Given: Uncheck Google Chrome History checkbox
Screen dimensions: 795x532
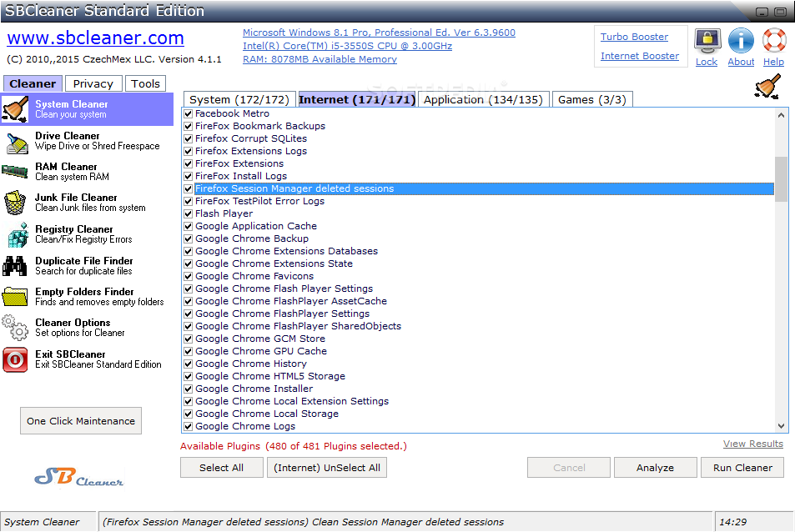Looking at the screenshot, I should tap(188, 364).
